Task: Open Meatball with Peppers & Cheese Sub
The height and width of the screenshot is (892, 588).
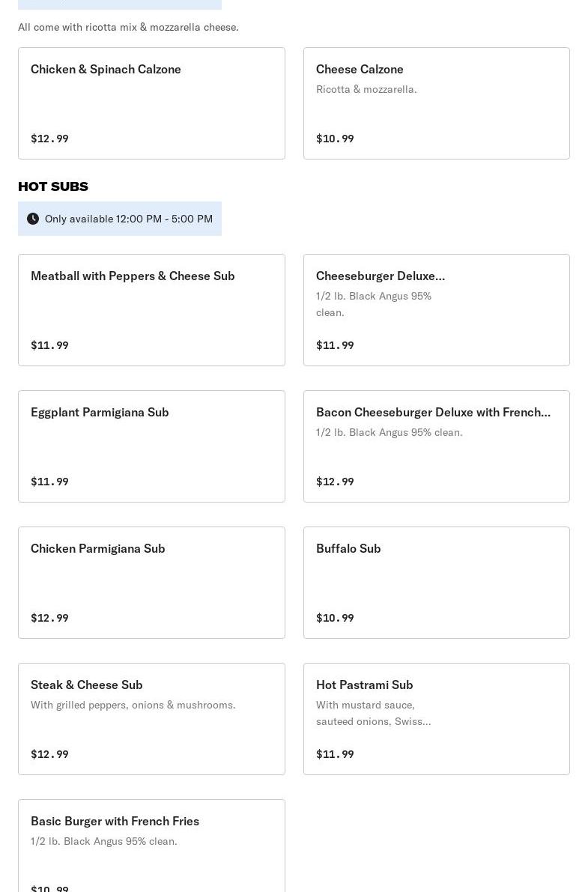Action: pos(151,310)
